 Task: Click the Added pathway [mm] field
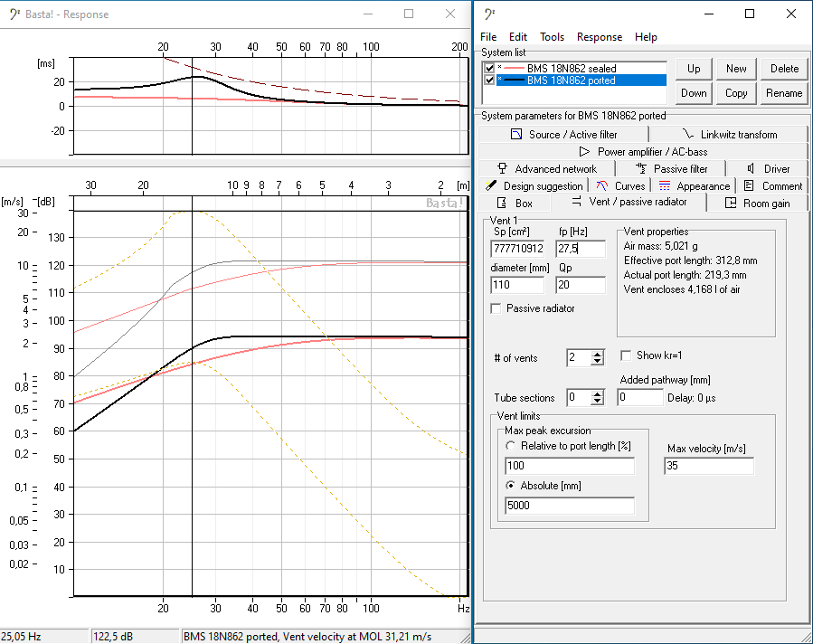point(640,397)
